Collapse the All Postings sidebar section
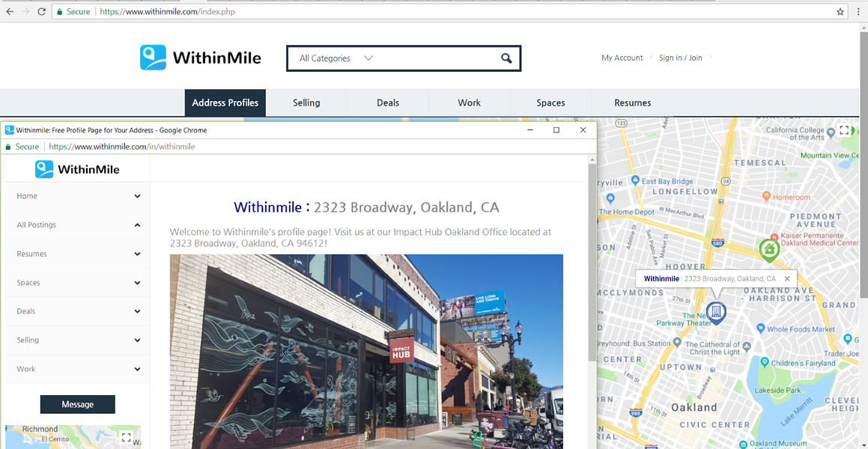 77,225
